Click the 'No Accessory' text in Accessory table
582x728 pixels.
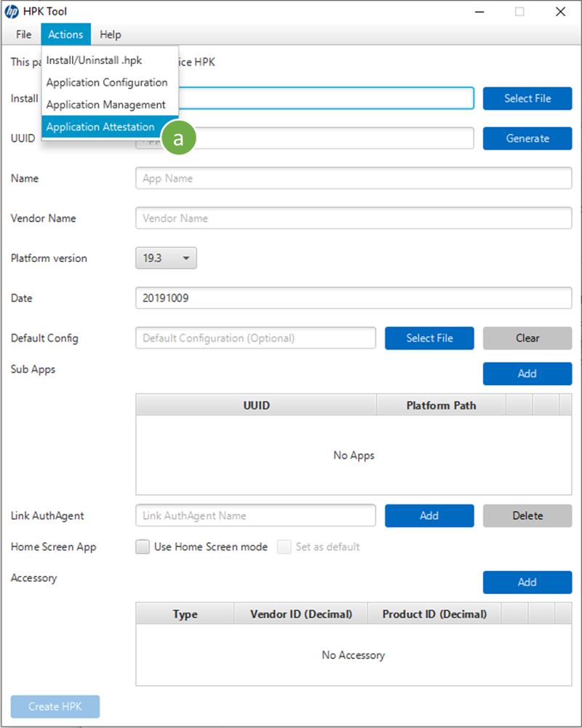pyautogui.click(x=354, y=655)
